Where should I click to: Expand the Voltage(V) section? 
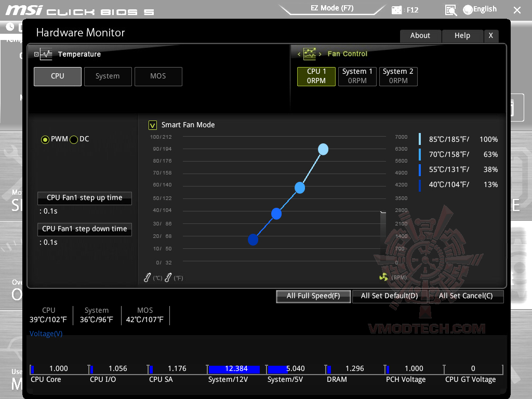click(x=46, y=334)
